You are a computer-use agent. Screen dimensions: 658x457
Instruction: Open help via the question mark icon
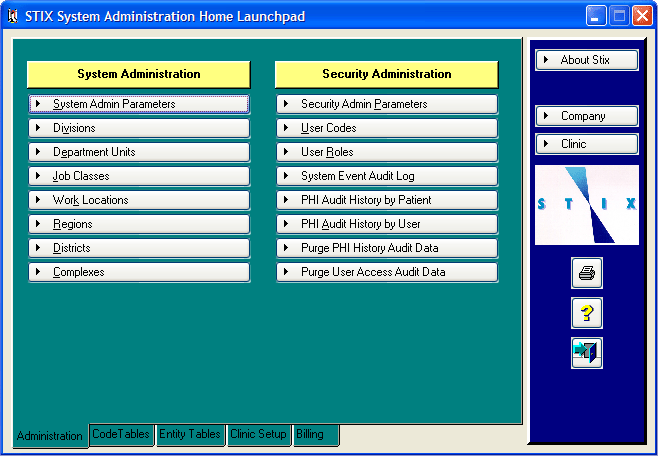pos(587,313)
